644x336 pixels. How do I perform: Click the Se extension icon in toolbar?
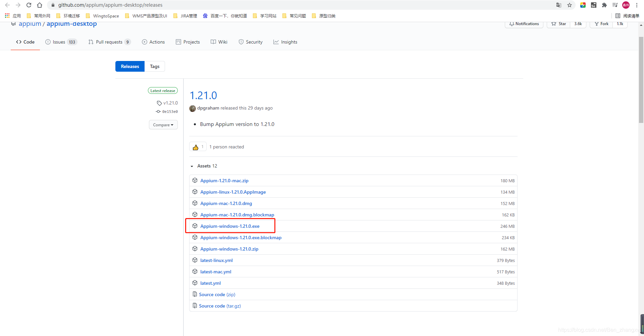pos(594,5)
